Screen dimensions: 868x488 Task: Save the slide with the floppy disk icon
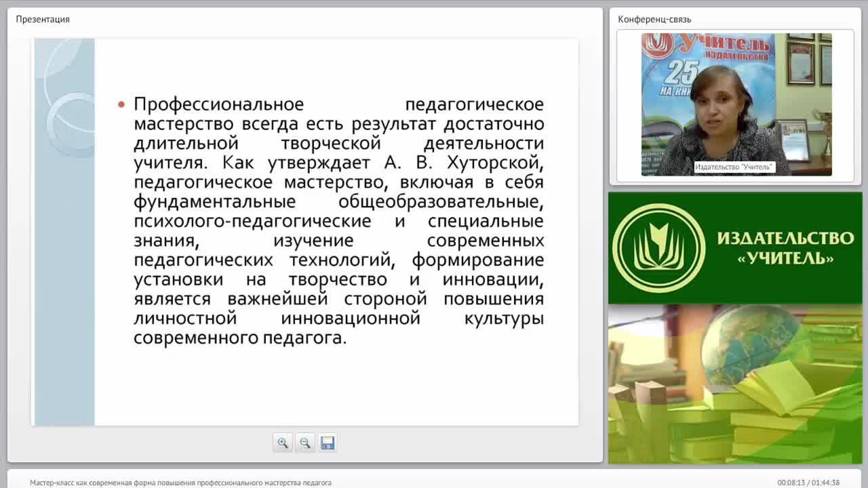point(328,443)
